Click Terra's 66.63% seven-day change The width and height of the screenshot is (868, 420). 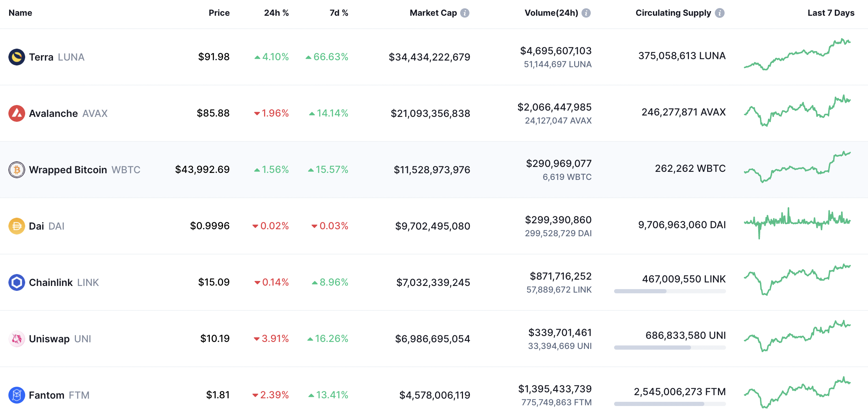330,57
